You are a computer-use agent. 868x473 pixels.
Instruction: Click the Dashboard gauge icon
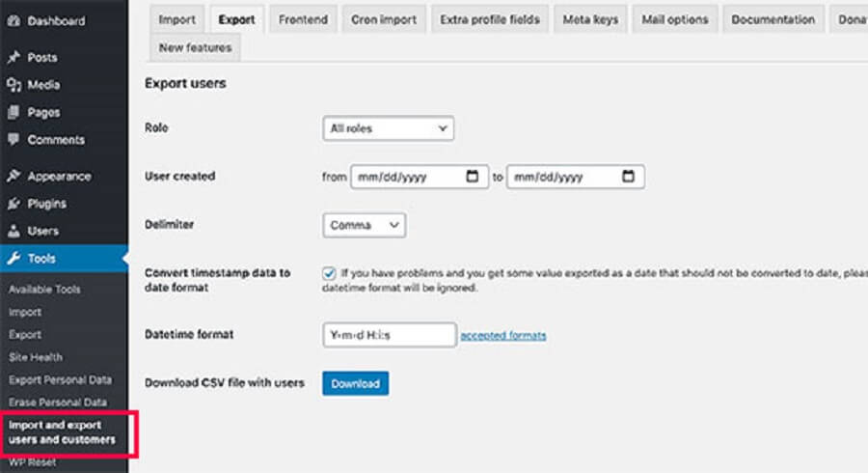tap(14, 21)
